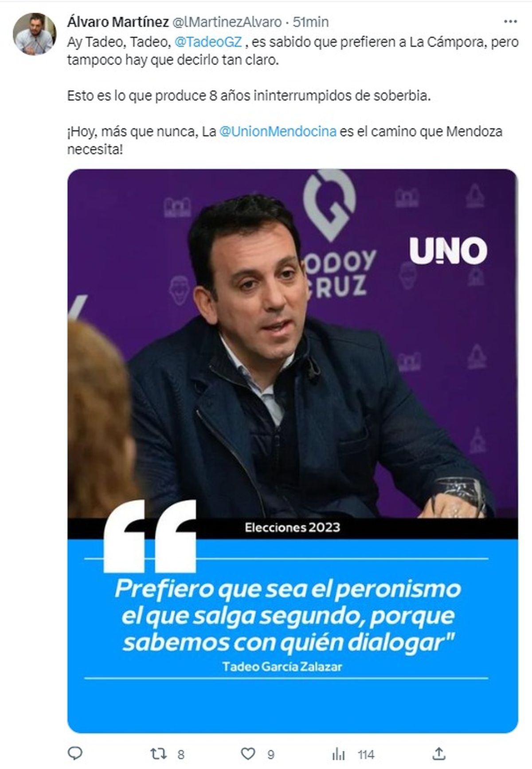
Task: Click Álvaro Martínez's profile avatar
Action: pos(35,34)
